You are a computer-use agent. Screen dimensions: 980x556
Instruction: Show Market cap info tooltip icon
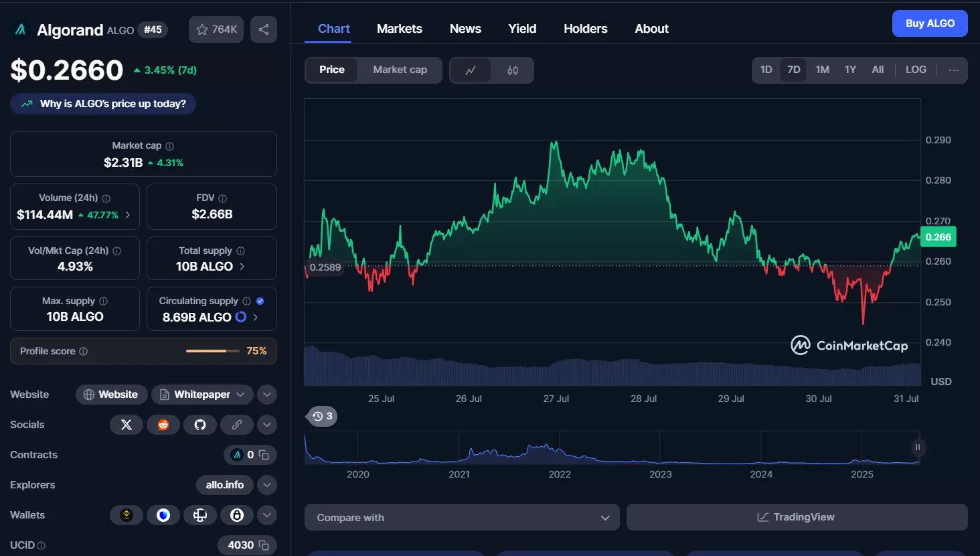point(170,146)
